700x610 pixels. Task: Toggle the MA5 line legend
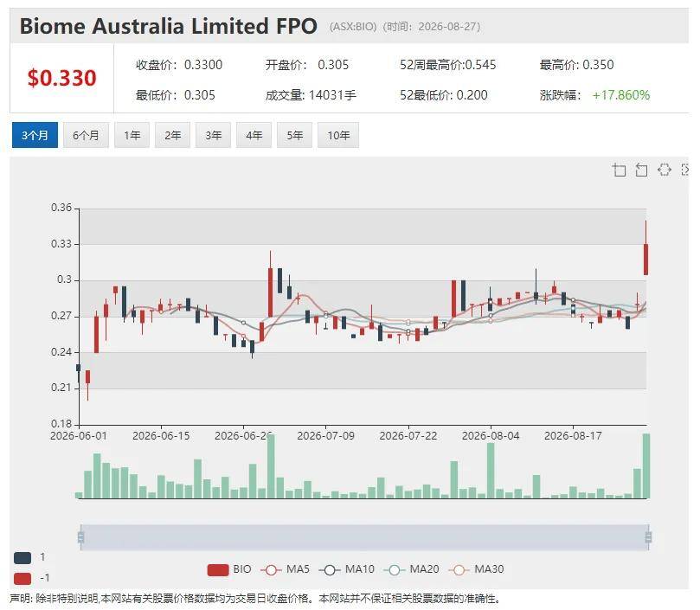coord(286,569)
